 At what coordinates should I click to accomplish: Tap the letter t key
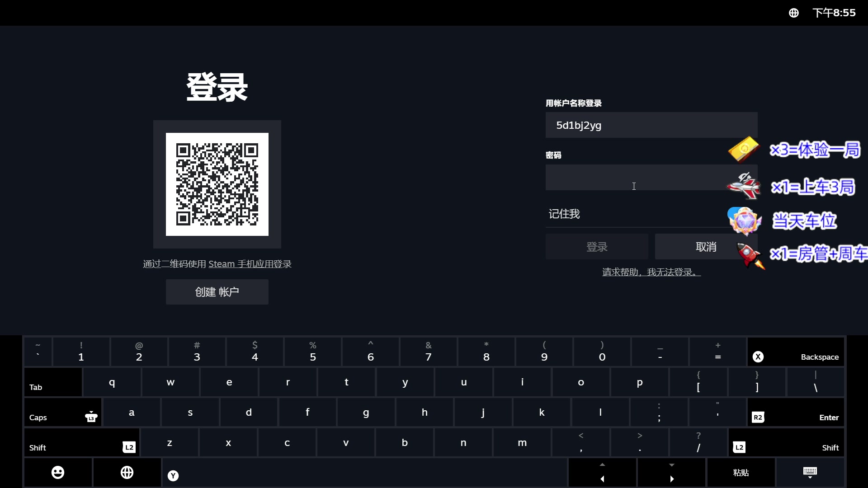click(x=347, y=382)
